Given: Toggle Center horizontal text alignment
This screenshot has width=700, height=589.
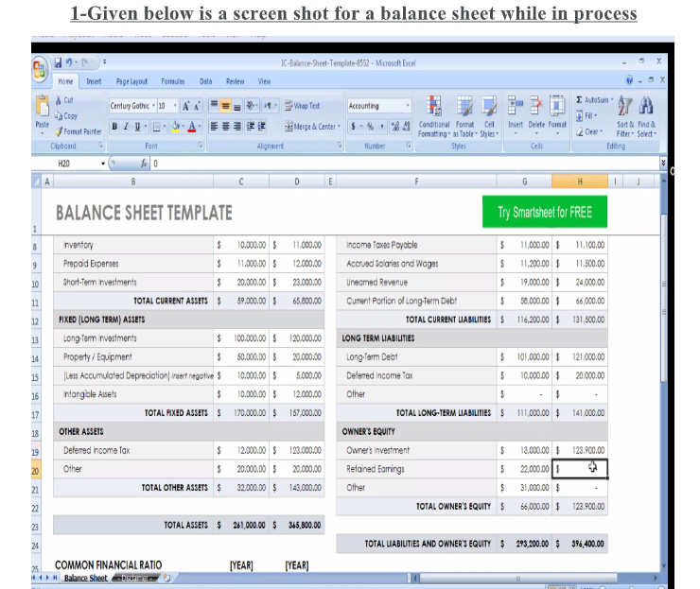Looking at the screenshot, I should coord(226,127).
